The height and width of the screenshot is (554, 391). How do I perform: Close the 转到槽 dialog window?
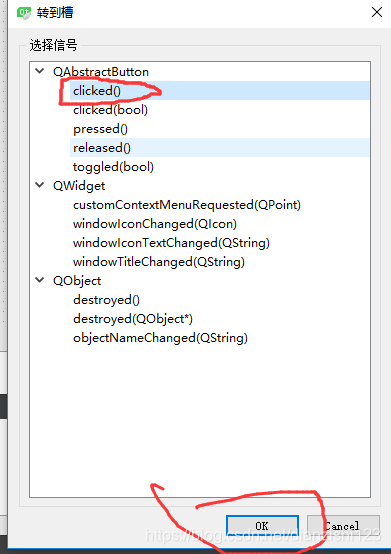coord(377,12)
